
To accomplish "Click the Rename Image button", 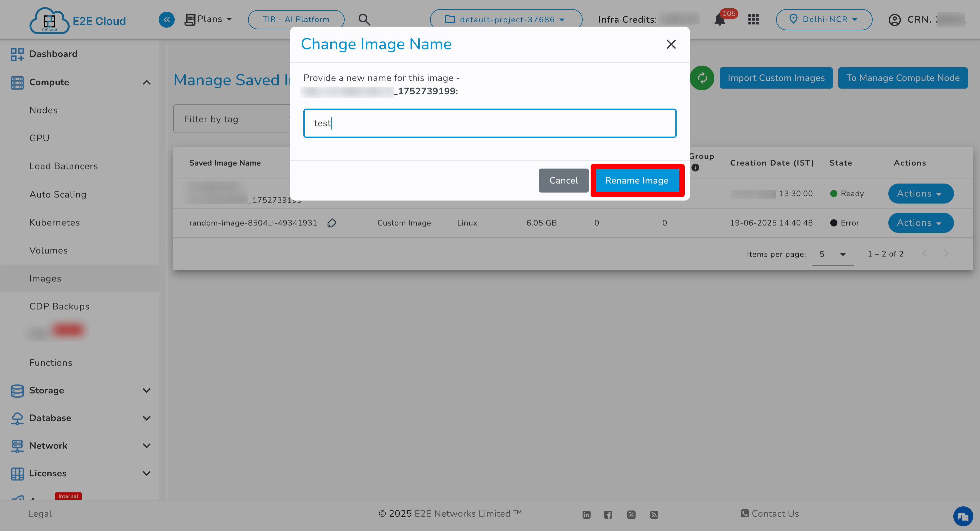I will (637, 180).
